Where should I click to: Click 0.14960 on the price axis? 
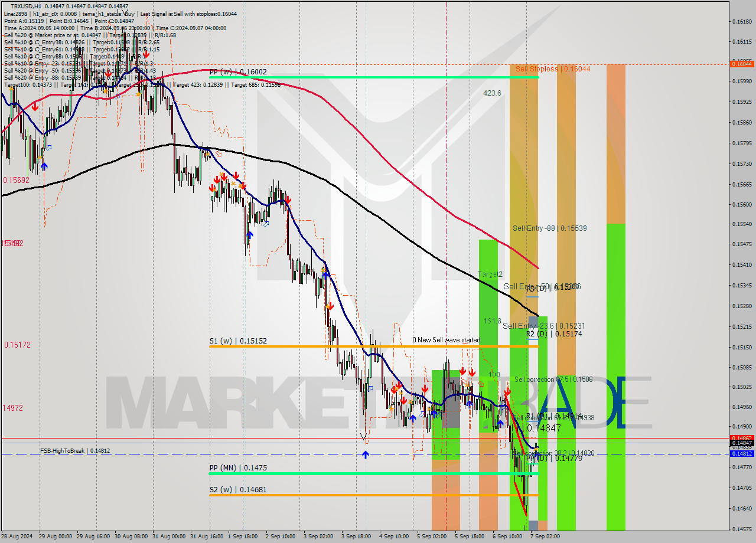pyautogui.click(x=742, y=407)
